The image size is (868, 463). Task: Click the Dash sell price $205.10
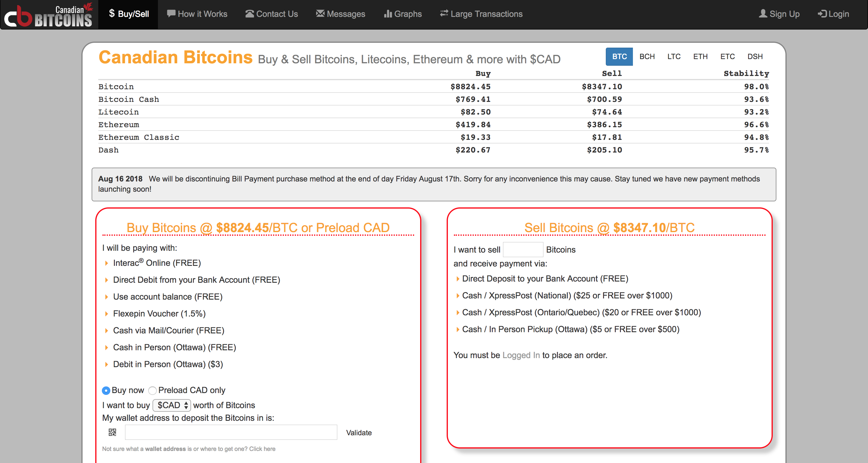pyautogui.click(x=605, y=150)
